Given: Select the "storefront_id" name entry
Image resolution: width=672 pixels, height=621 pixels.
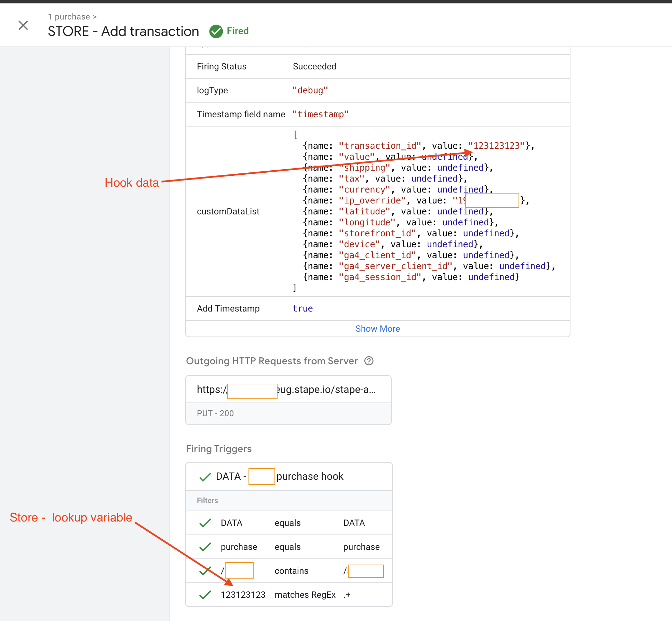Looking at the screenshot, I should tap(377, 233).
